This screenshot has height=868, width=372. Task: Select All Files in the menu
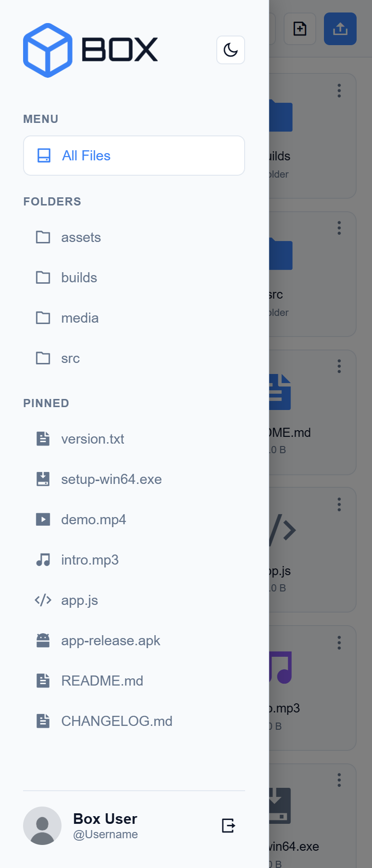click(86, 155)
